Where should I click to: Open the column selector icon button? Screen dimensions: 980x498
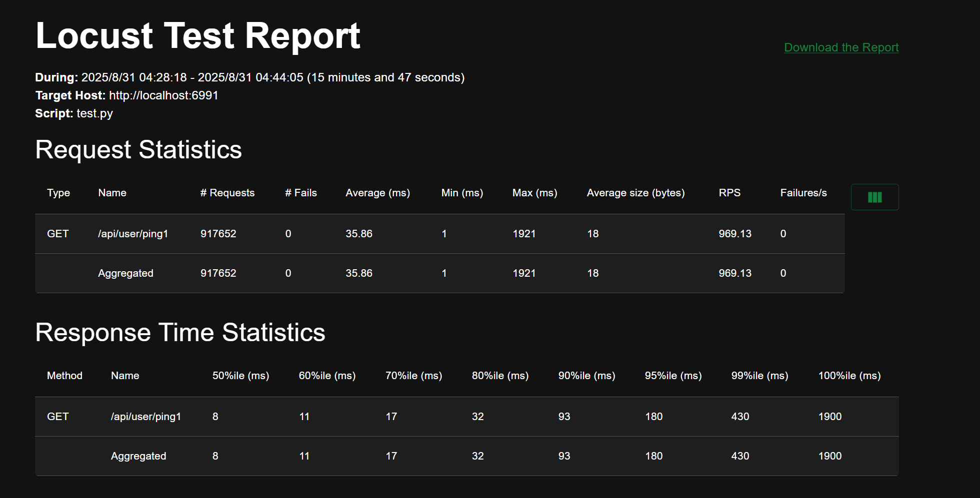874,197
